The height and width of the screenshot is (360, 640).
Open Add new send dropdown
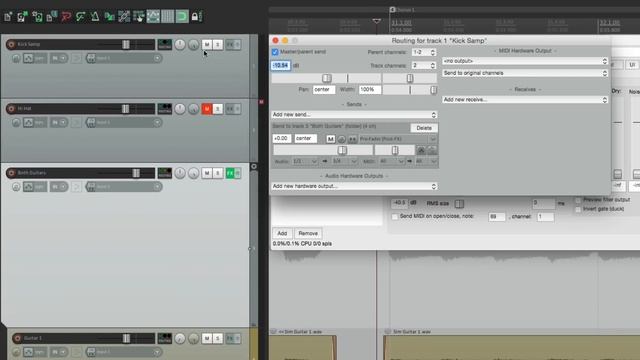[x=354, y=115]
